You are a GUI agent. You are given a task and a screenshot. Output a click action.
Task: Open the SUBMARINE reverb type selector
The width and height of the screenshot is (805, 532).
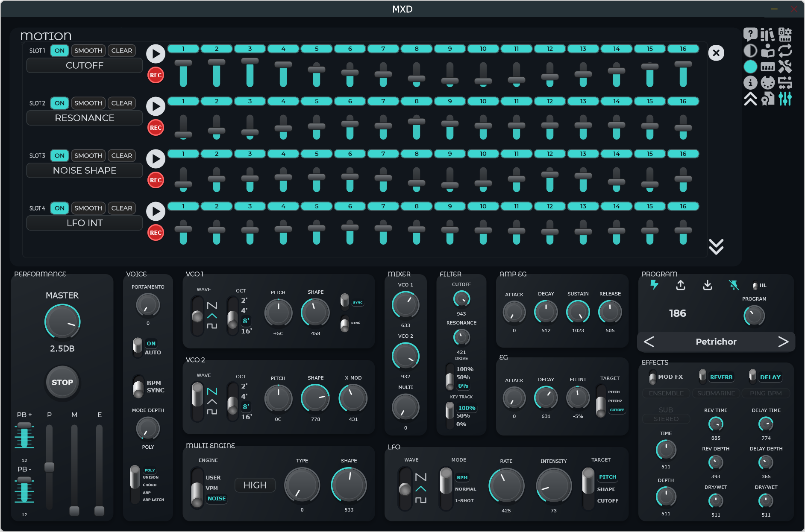pyautogui.click(x=716, y=393)
